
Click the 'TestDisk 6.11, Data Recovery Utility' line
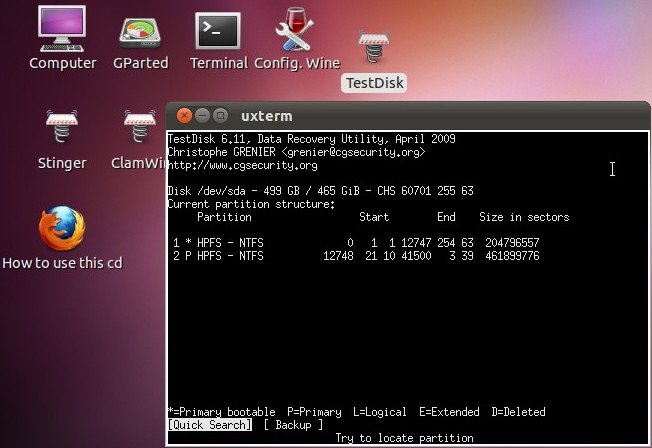(311, 139)
